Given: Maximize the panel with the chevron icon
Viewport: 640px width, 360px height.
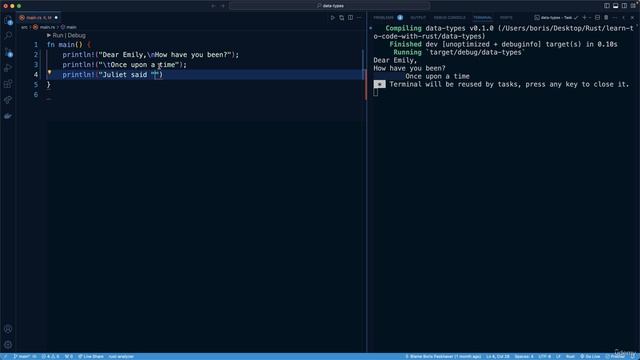Looking at the screenshot, I should tap(623, 18).
